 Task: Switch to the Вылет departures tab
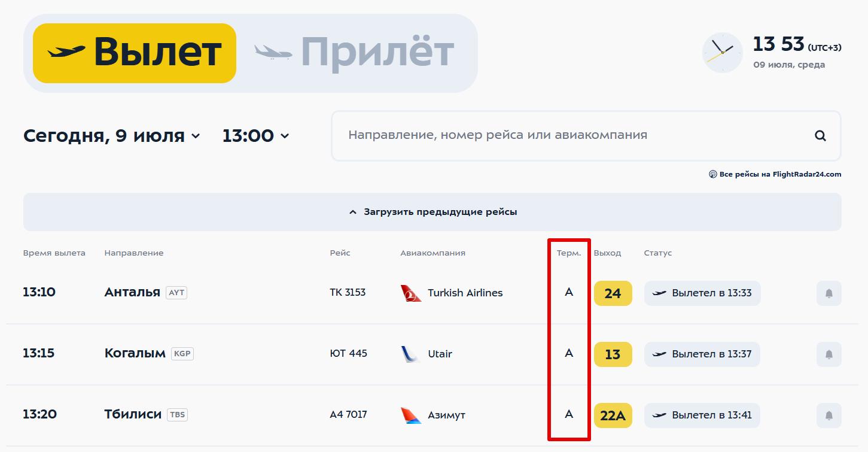click(135, 53)
